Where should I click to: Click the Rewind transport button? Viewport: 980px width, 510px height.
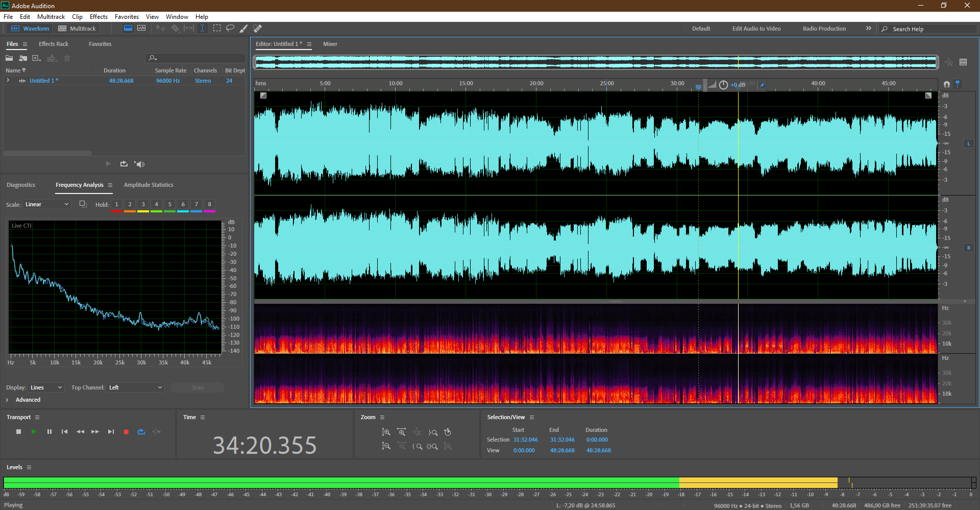coord(80,432)
